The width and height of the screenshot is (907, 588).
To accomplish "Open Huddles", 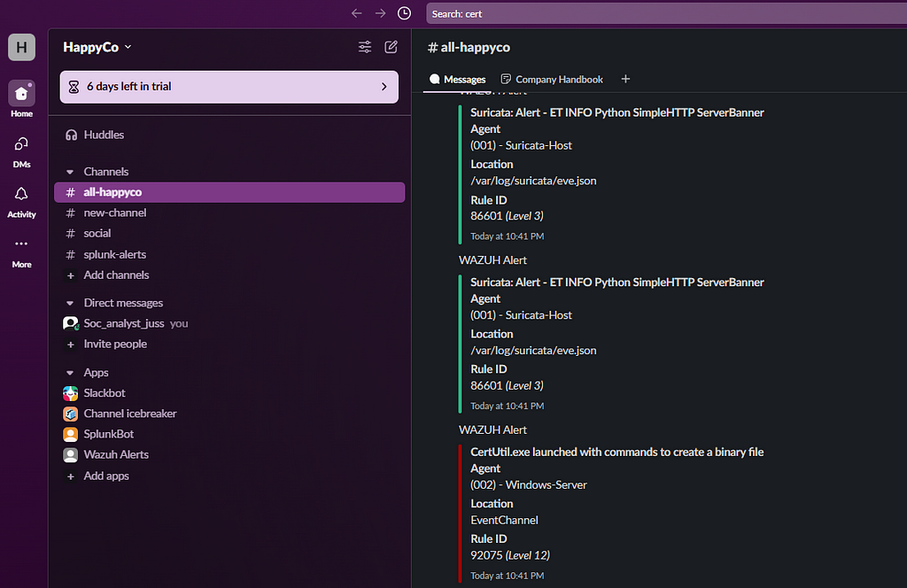I will [x=229, y=135].
